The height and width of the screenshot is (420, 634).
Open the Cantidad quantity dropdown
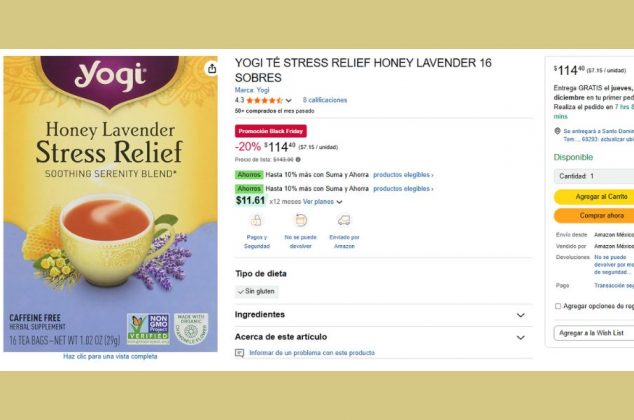594,176
